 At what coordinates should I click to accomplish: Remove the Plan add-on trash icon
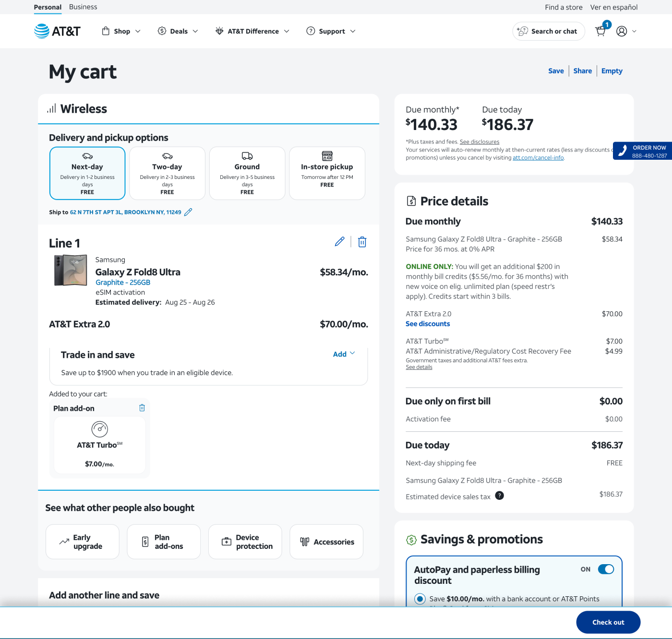click(x=142, y=408)
